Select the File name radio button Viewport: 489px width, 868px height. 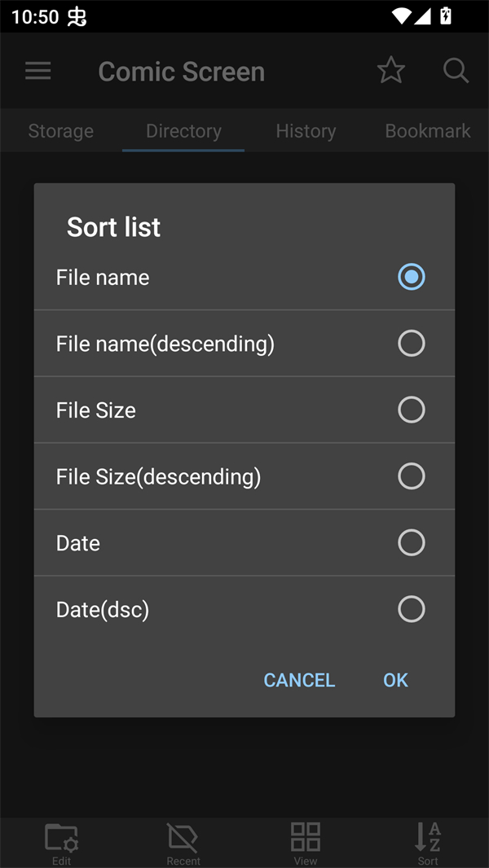pyautogui.click(x=412, y=277)
